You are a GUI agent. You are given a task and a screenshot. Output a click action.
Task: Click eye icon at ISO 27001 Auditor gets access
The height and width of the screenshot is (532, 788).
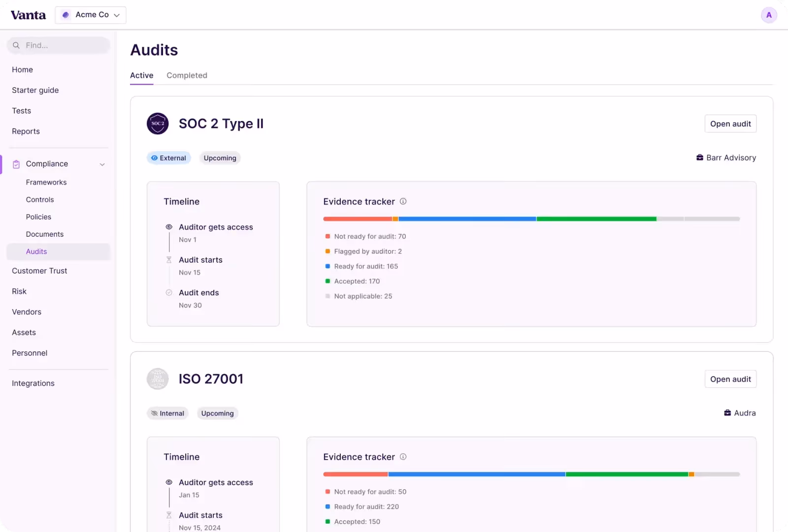[169, 482]
